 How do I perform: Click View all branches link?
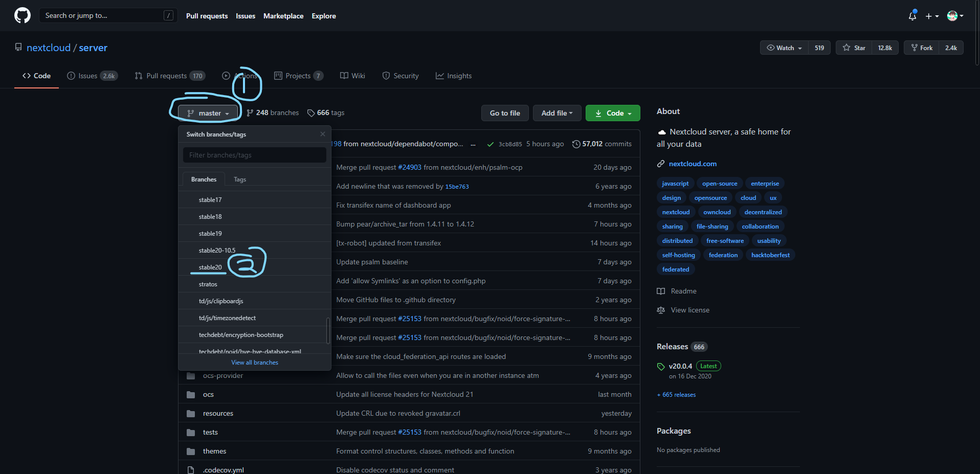(x=255, y=363)
